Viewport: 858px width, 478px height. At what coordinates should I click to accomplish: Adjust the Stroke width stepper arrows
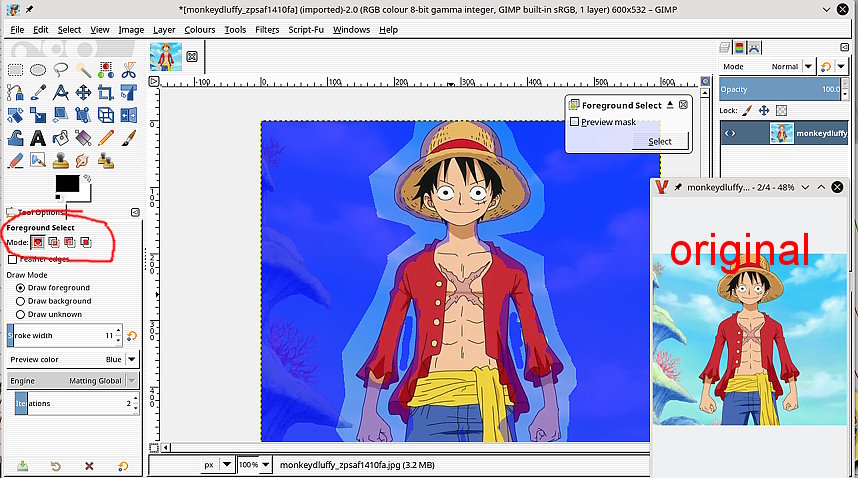[x=118, y=335]
